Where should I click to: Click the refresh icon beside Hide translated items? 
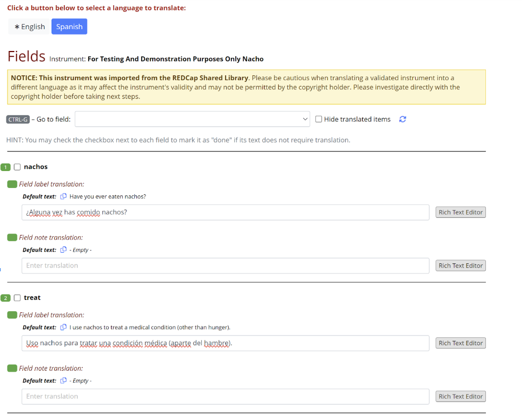coord(403,119)
